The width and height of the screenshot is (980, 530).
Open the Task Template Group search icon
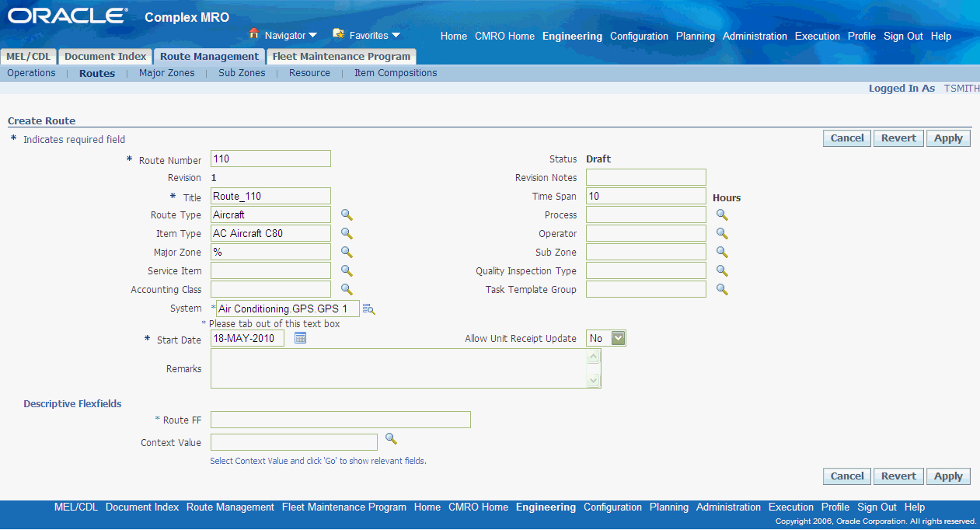pyautogui.click(x=722, y=290)
